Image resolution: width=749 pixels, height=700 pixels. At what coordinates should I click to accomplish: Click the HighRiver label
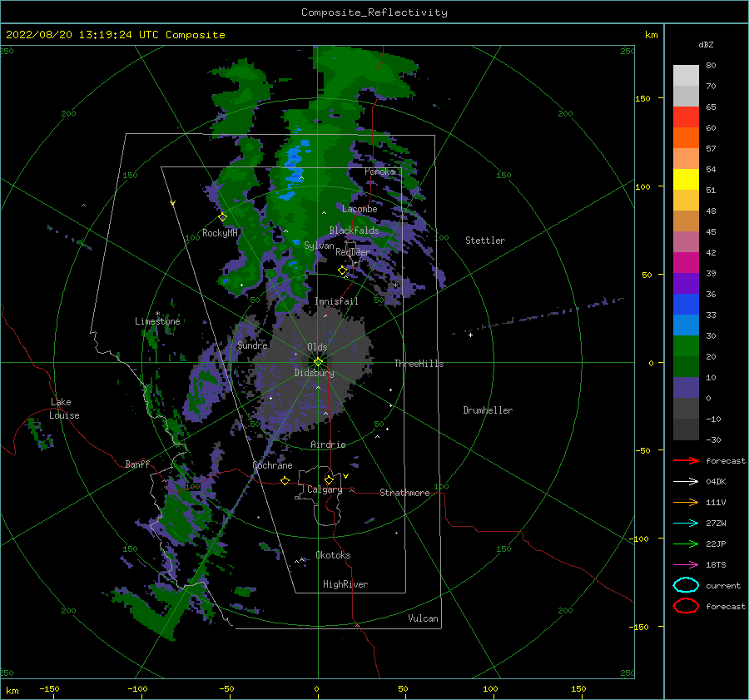click(345, 584)
